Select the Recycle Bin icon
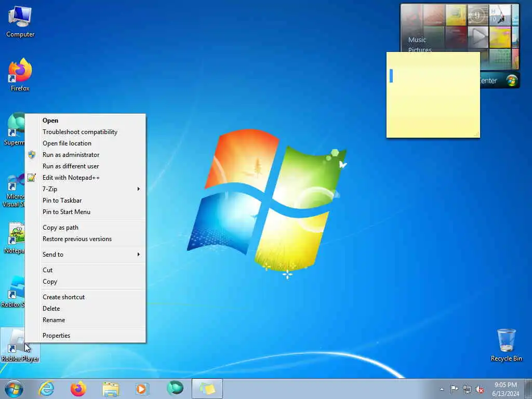532x399 pixels. coord(506,345)
